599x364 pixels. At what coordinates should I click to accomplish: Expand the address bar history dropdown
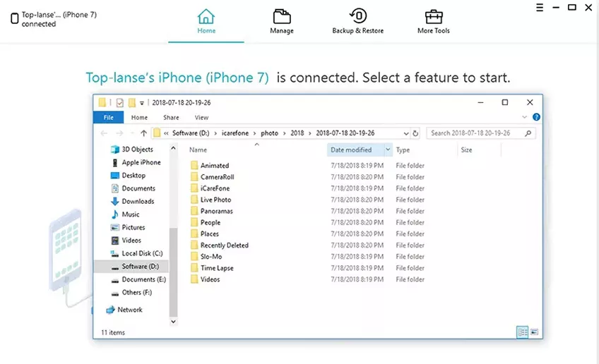pos(405,133)
